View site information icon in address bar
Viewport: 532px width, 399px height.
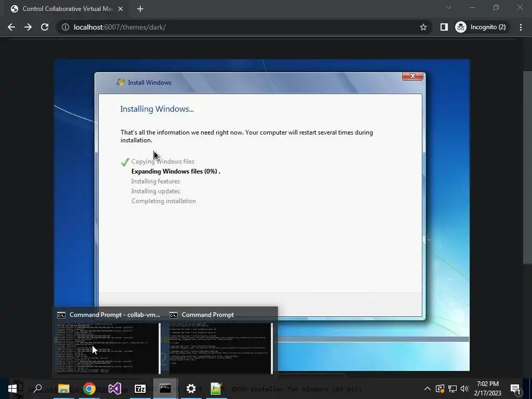65,27
